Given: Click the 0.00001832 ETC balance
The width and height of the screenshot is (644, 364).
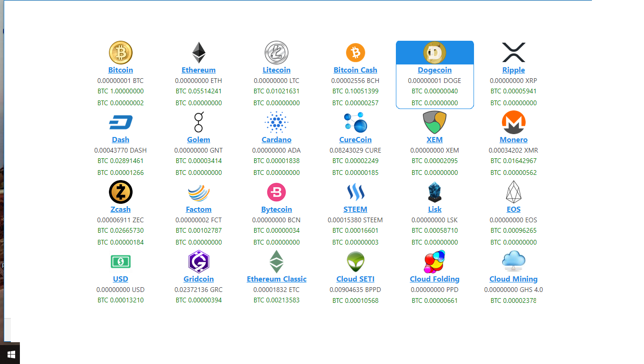Looking at the screenshot, I should [277, 290].
